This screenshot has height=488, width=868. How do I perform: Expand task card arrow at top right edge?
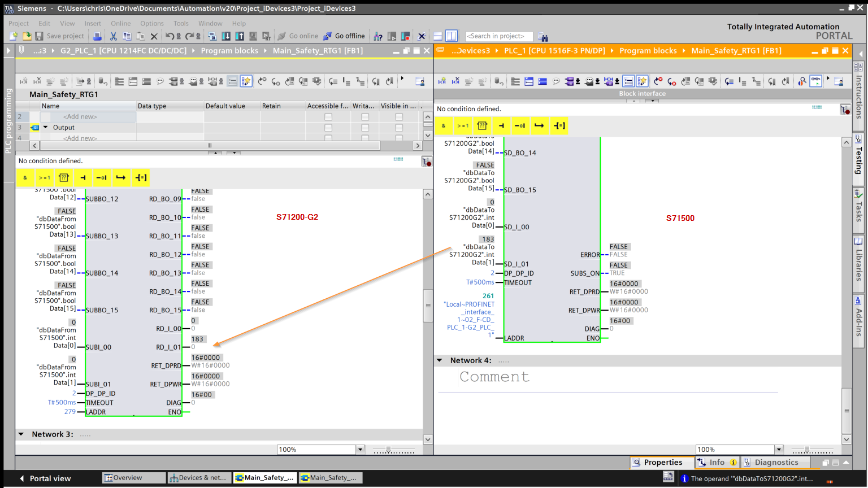(x=860, y=54)
